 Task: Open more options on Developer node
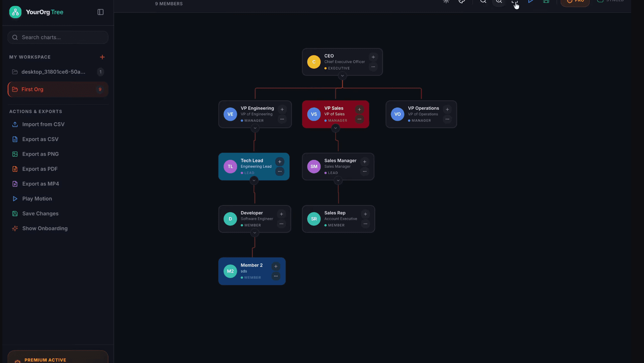click(281, 224)
